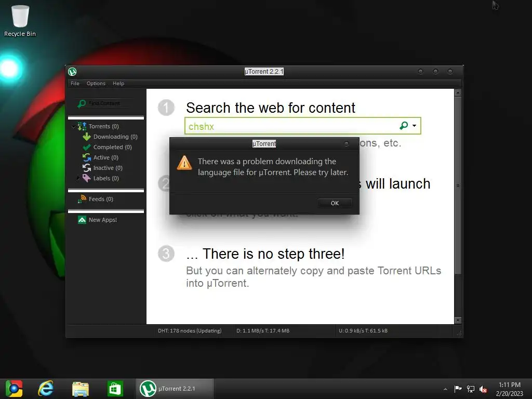The height and width of the screenshot is (399, 532).
Task: Click the µTorrent logo in title bar
Action: point(72,72)
